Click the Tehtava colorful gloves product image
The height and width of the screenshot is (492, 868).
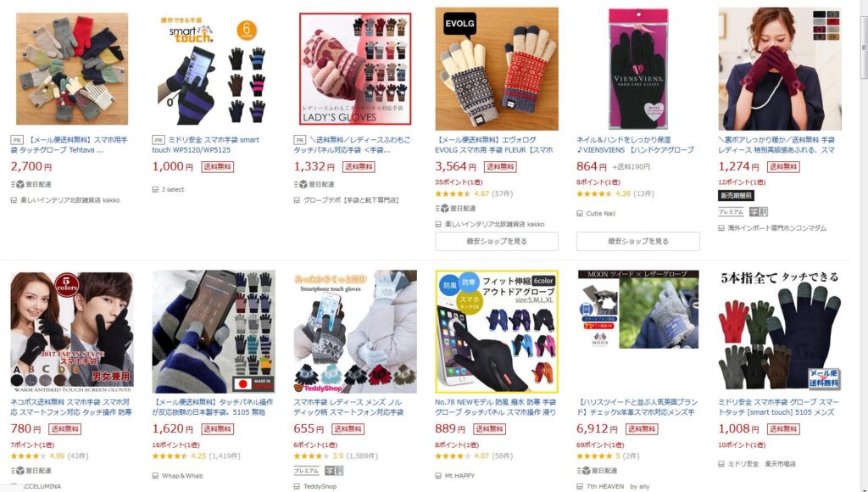pos(72,69)
